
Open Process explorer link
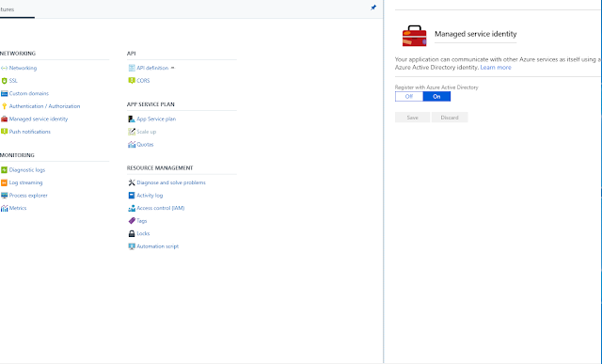coord(28,196)
